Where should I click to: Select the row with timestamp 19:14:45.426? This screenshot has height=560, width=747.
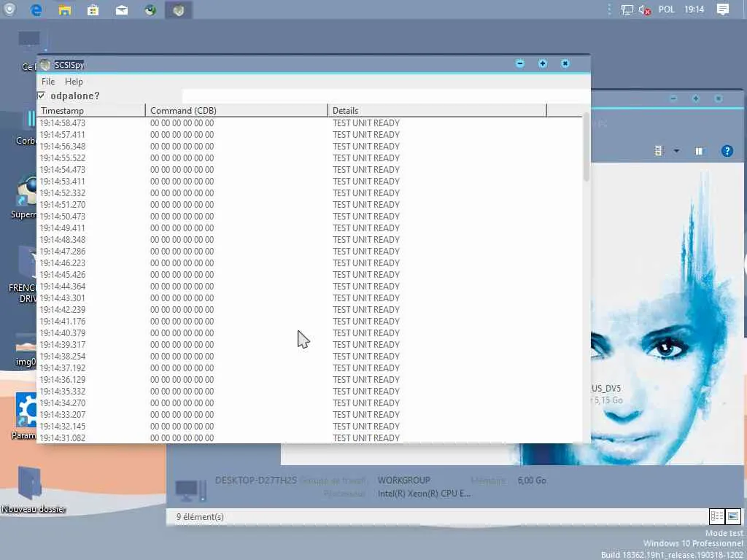[x=309, y=275]
